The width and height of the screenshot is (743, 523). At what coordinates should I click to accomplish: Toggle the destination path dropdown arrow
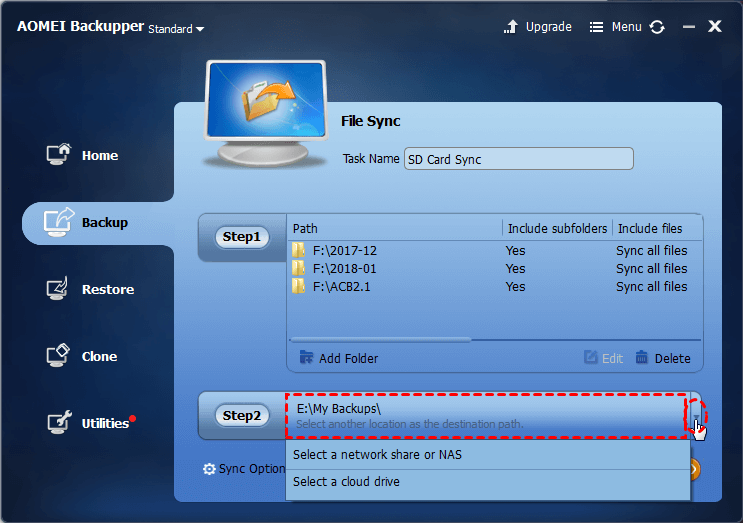click(696, 416)
